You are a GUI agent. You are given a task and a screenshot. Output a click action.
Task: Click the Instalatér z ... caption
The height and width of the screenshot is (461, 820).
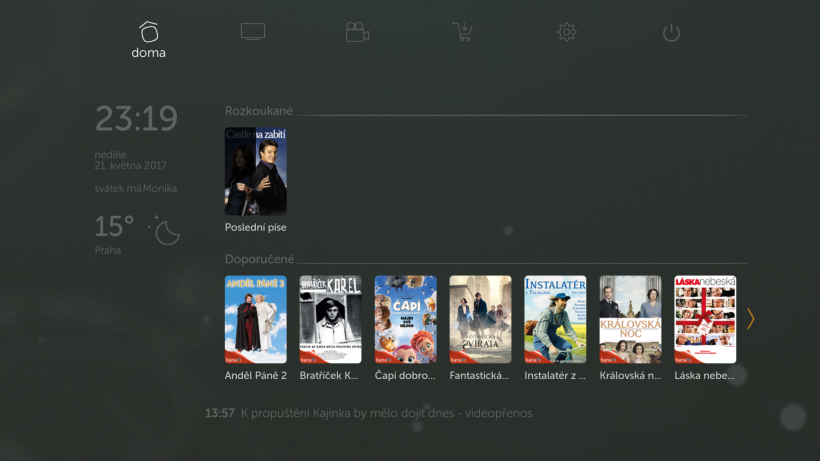pos(555,375)
